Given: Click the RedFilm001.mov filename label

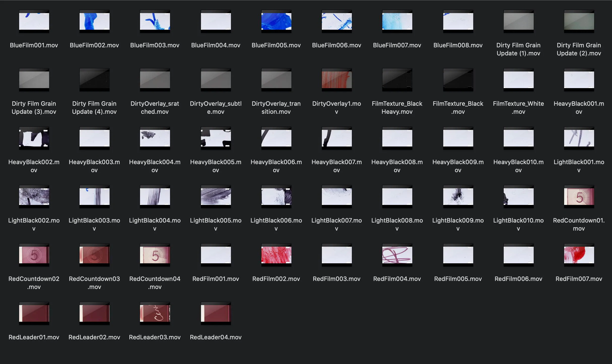Looking at the screenshot, I should pos(216,279).
